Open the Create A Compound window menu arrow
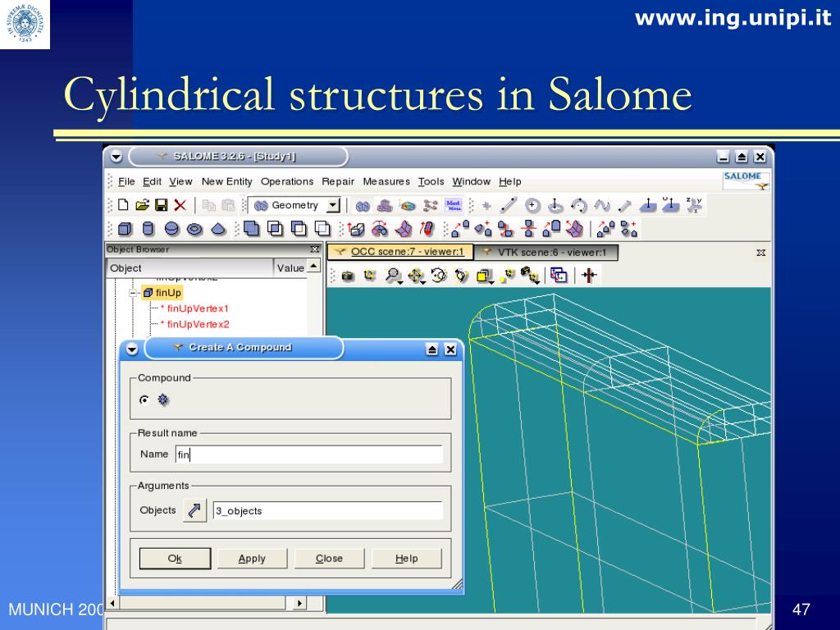The width and height of the screenshot is (840, 630). click(x=132, y=349)
